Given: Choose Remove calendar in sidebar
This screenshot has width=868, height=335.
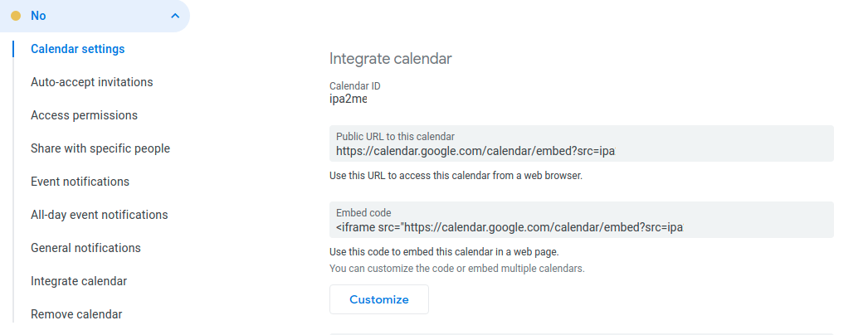Looking at the screenshot, I should tap(76, 314).
